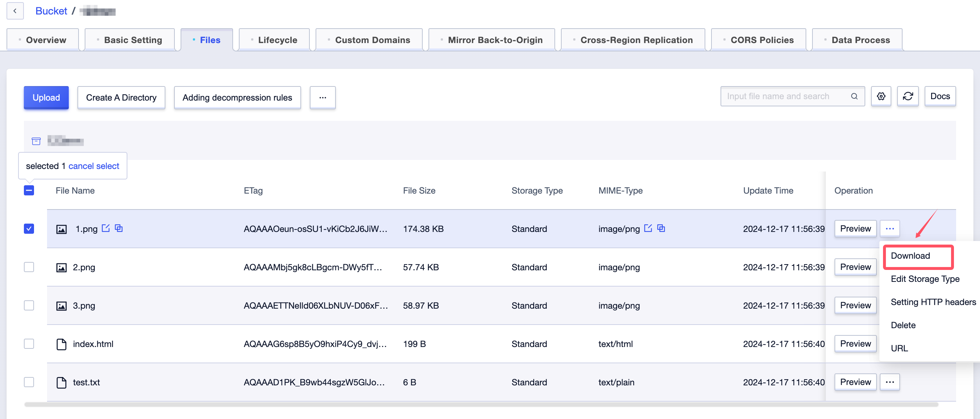Switch to the Basic Setting tab
Viewport: 980px width, 419px height.
click(x=129, y=39)
